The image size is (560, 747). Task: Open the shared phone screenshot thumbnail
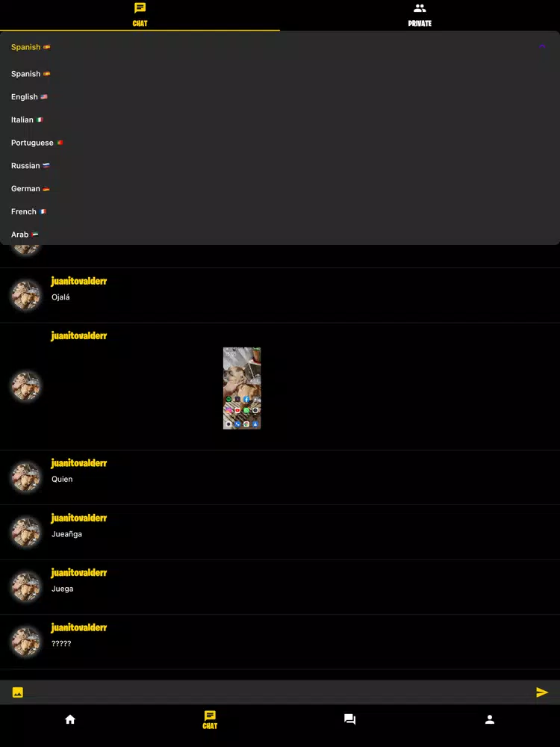(x=242, y=388)
